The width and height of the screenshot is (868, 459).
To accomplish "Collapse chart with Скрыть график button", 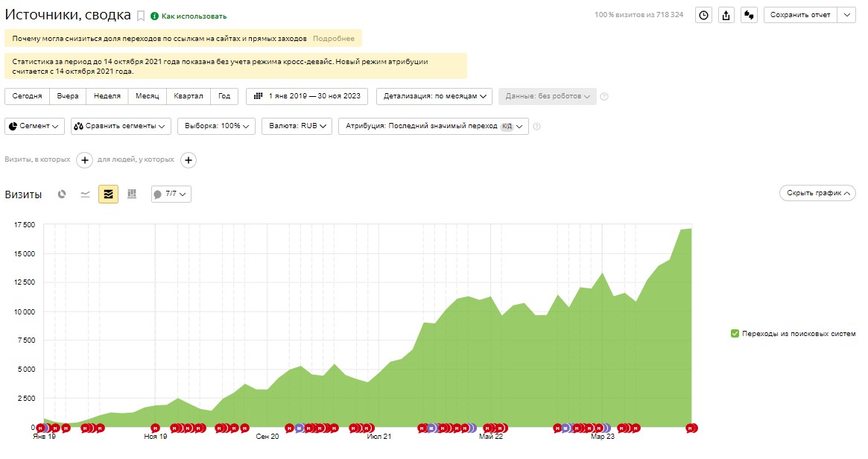I will [817, 193].
